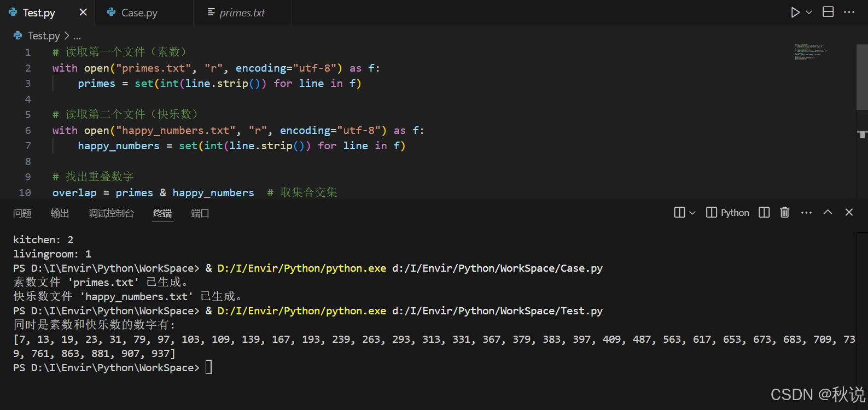Close the terminal panel

[849, 212]
